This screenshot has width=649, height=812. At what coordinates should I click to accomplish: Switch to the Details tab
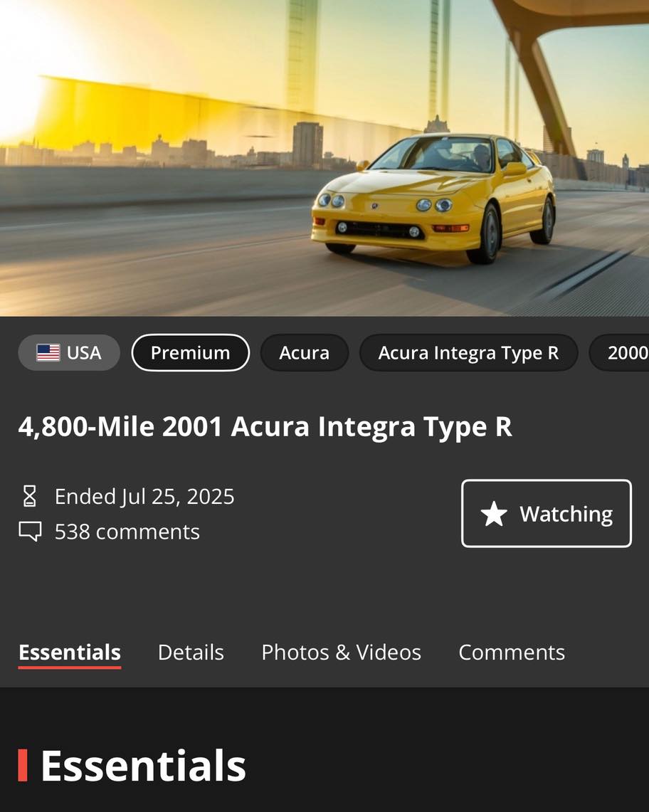point(191,653)
